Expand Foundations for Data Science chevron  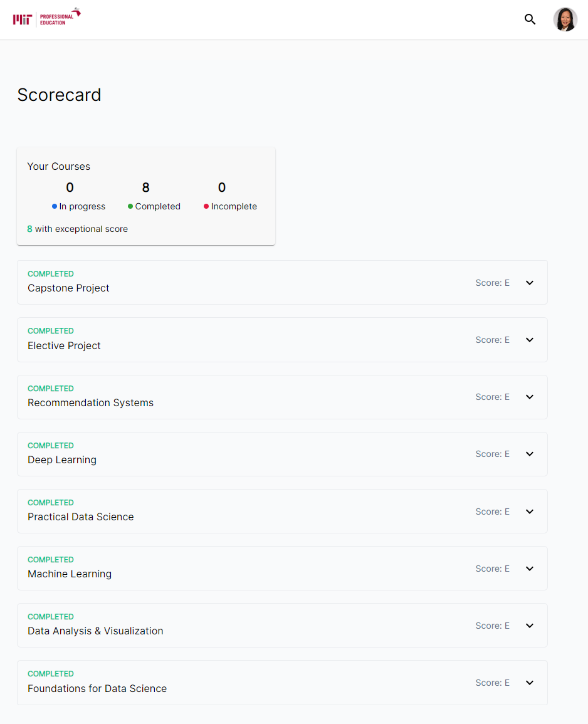click(530, 683)
